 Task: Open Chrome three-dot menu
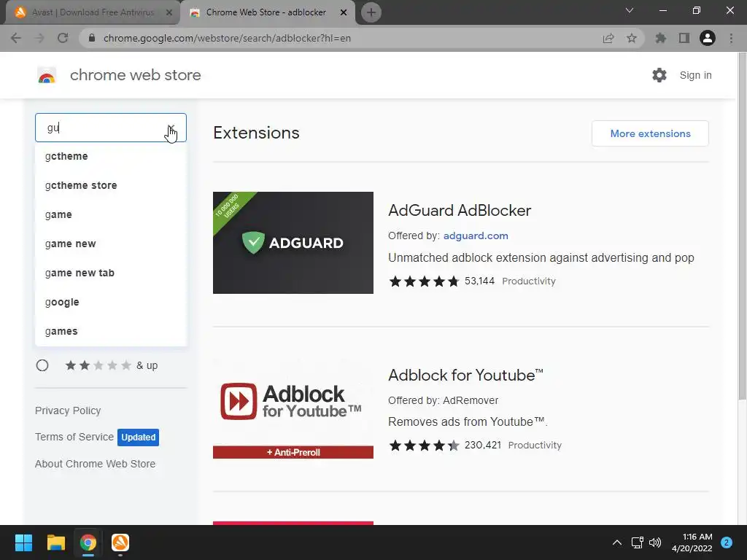(731, 38)
